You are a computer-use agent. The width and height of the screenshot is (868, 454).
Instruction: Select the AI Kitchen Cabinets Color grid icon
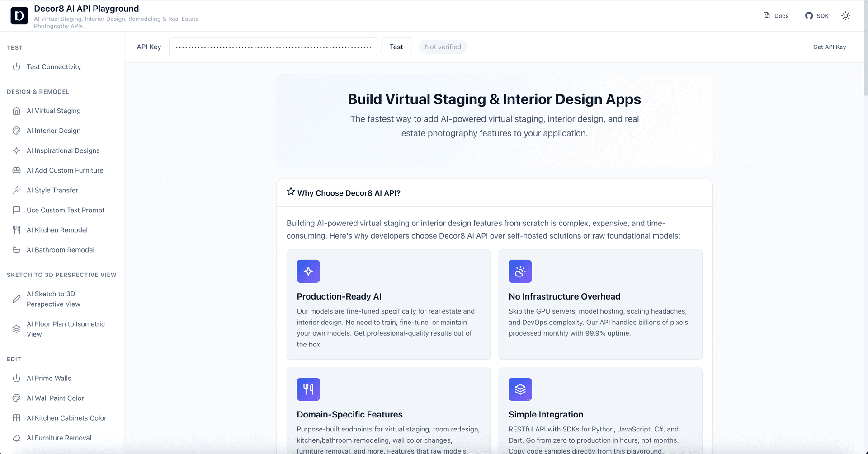(16, 418)
